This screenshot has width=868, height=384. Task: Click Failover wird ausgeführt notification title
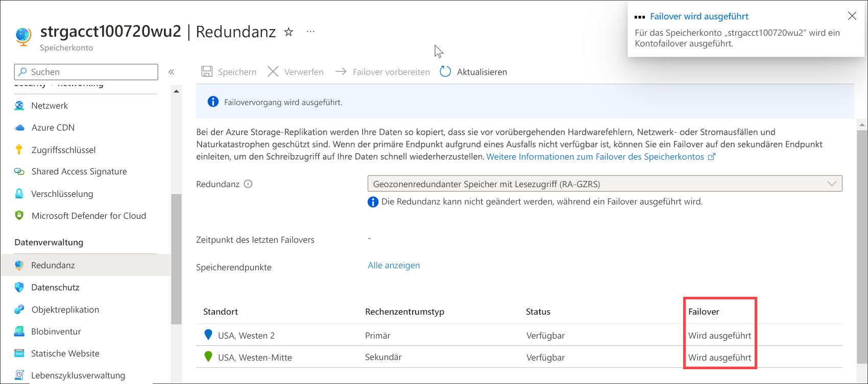click(x=699, y=16)
